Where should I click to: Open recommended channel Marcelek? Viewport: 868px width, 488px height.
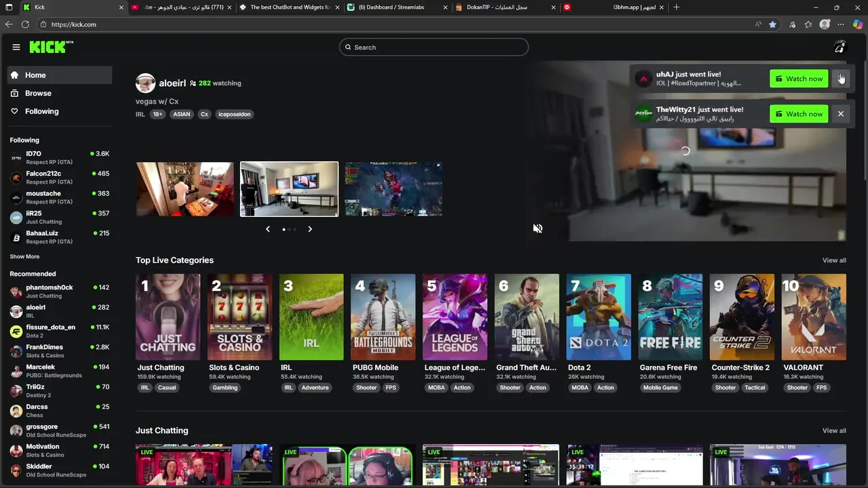click(60, 371)
